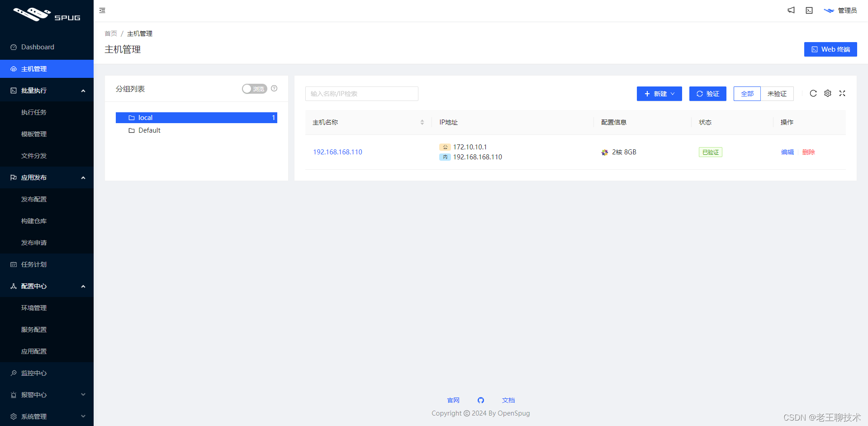Click the Dashboard icon in the sidebar
Screen dimensions: 868x426
[x=14, y=47]
